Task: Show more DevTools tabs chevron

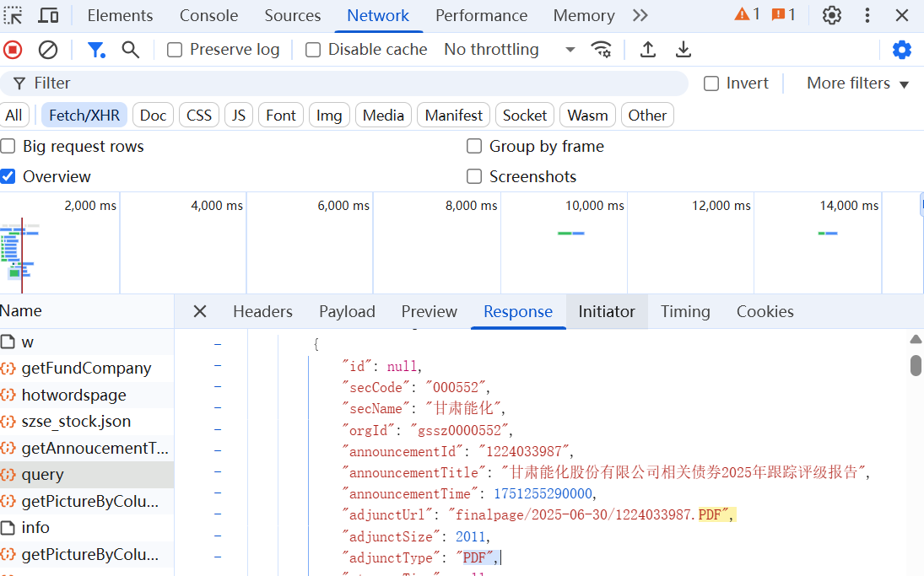Action: pos(640,15)
